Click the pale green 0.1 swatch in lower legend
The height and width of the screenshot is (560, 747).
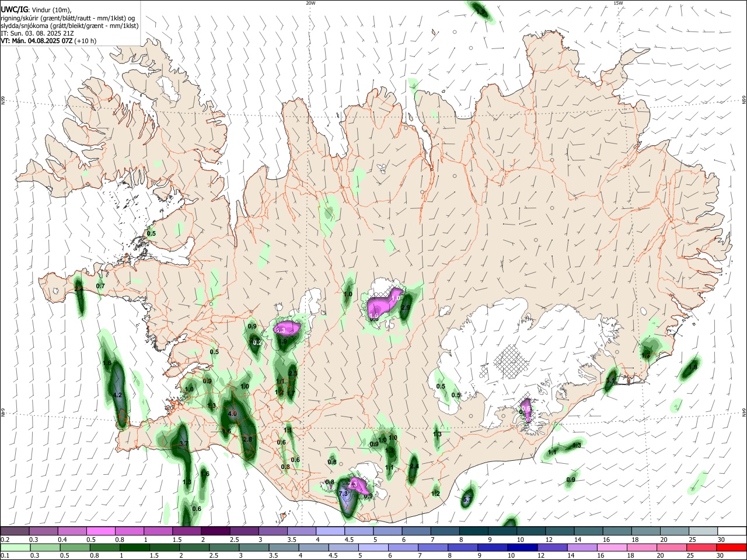tap(14, 547)
